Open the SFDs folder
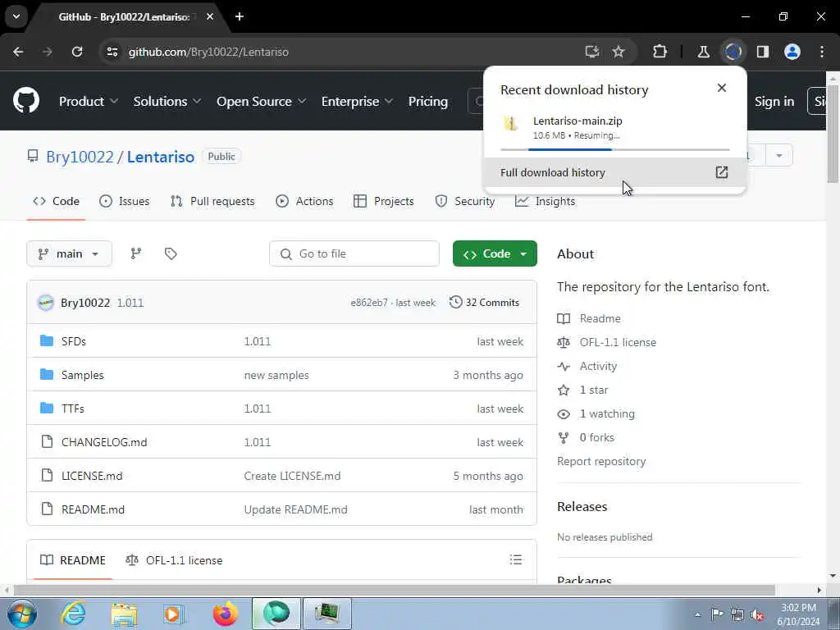Screen dimensions: 840x630 (74, 341)
